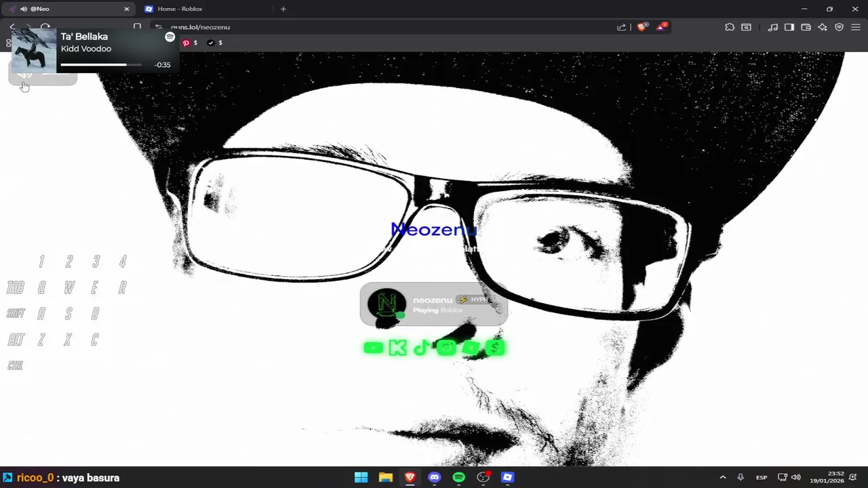Screen dimensions: 868x488
Task: Open Brave Rewards triangle icon
Action: [x=660, y=27]
